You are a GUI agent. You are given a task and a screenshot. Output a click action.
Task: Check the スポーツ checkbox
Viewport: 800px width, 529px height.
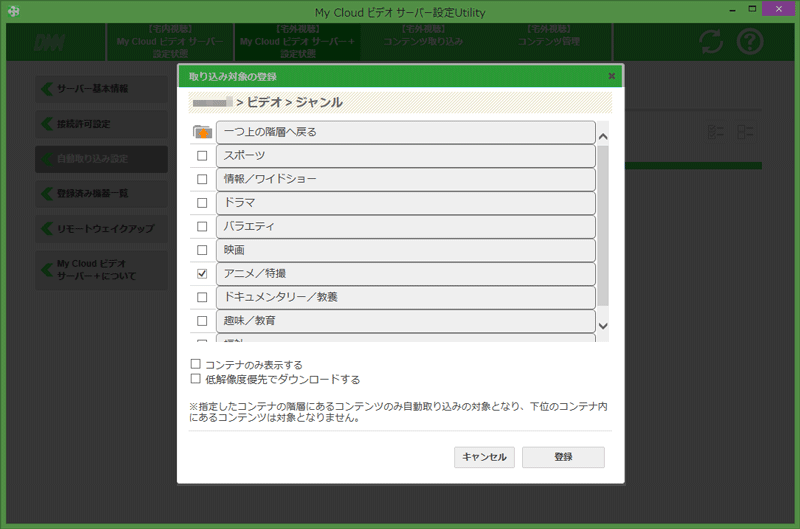pyautogui.click(x=202, y=156)
